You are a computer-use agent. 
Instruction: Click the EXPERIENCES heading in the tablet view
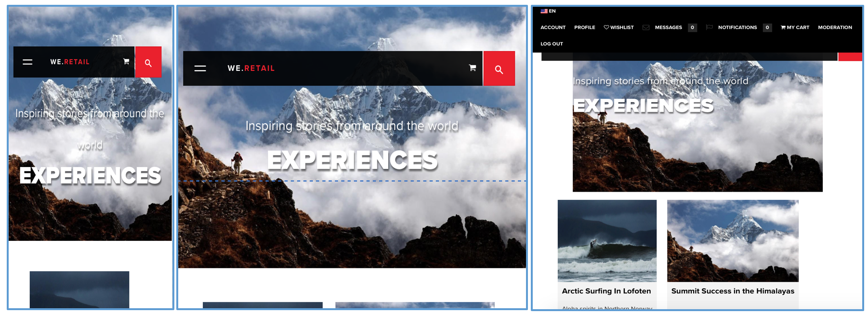[x=352, y=160]
